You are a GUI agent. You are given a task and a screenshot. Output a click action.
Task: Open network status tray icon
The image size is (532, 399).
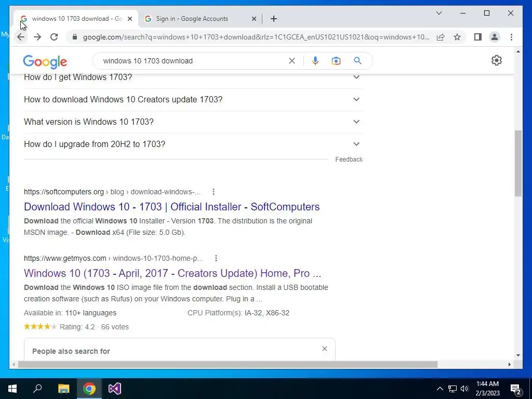(453, 389)
